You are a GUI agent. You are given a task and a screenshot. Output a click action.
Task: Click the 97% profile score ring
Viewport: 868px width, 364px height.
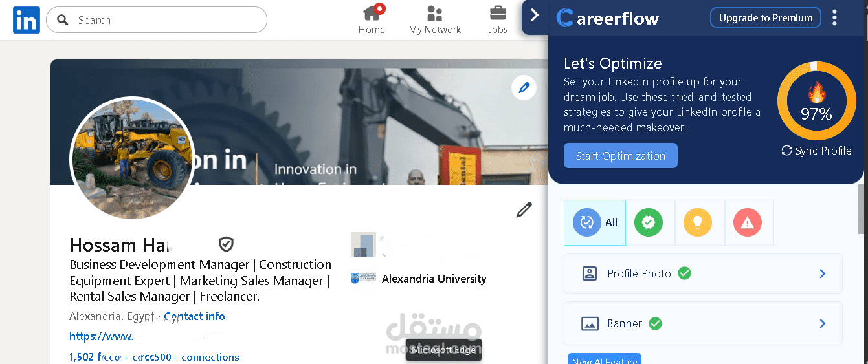tap(816, 101)
